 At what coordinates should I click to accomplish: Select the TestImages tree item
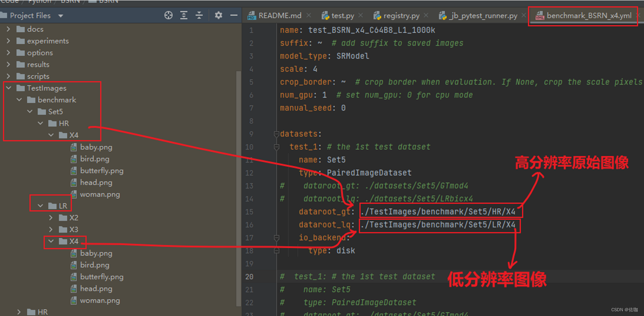(x=47, y=88)
